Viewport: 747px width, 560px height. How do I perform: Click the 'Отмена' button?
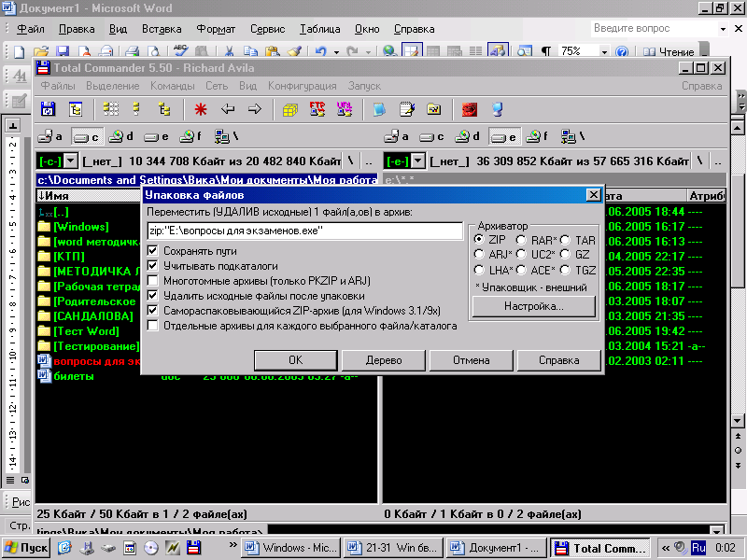[x=472, y=360]
